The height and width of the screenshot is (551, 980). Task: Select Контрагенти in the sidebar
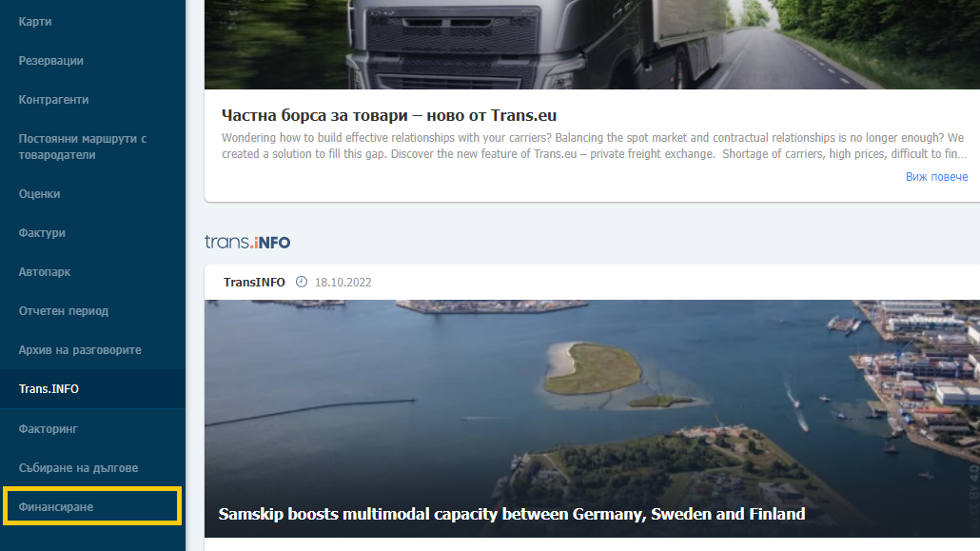coord(53,99)
